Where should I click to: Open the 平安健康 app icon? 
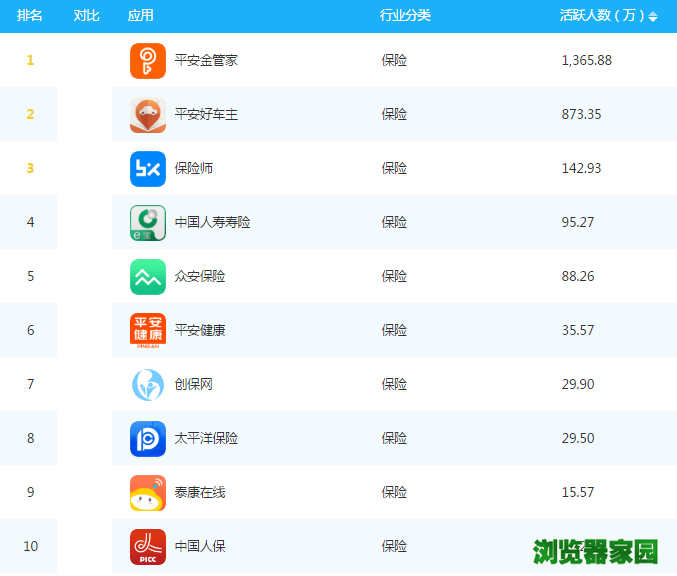[147, 331]
